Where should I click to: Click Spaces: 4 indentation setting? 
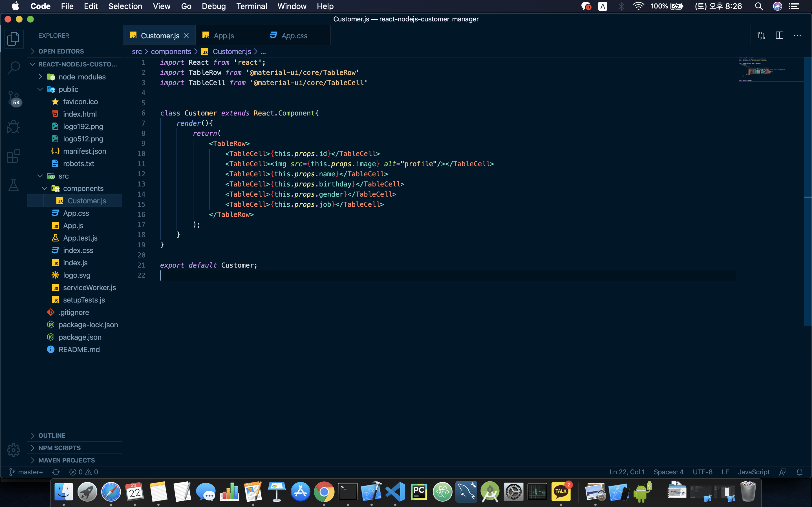click(x=668, y=472)
